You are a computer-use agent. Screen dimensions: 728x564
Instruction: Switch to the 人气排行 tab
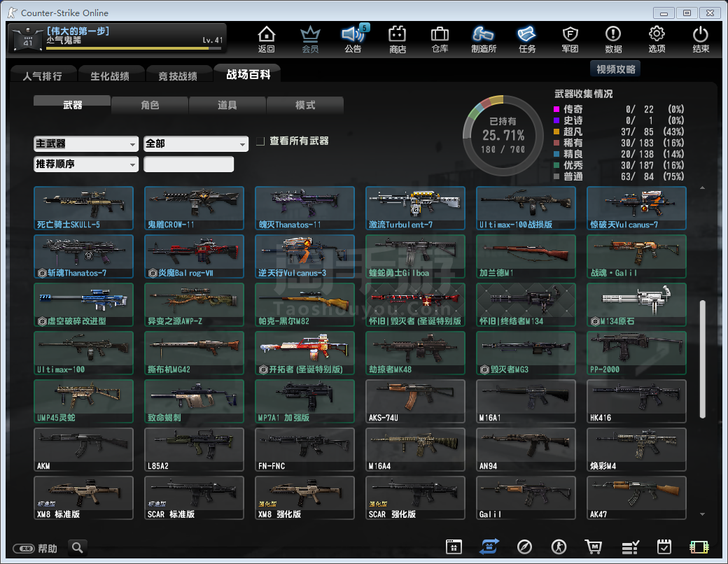tap(43, 76)
